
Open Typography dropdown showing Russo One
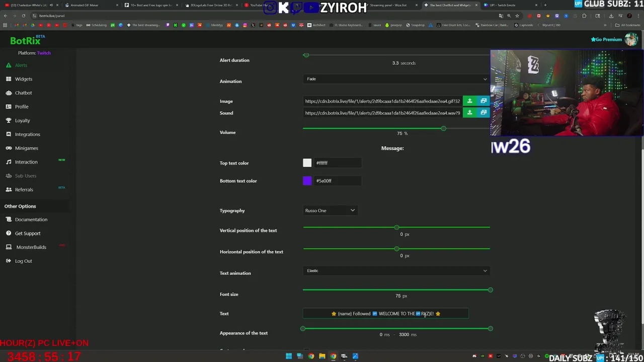tap(330, 211)
